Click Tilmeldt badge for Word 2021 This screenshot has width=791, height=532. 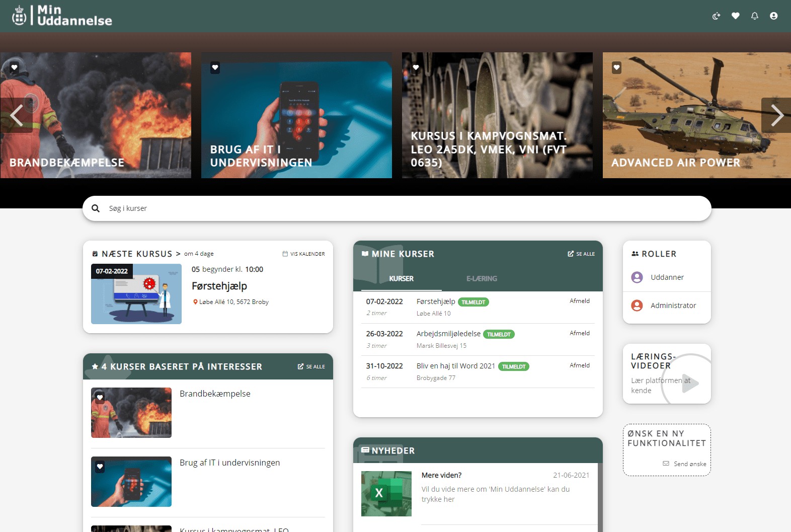(x=514, y=366)
